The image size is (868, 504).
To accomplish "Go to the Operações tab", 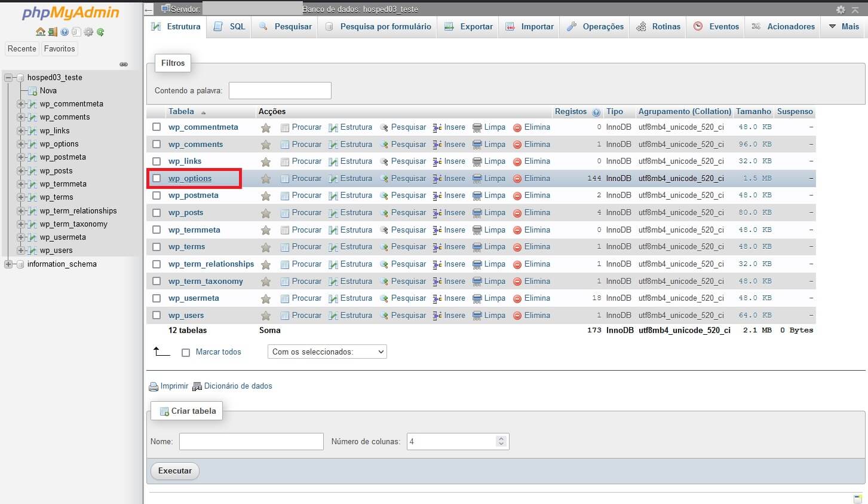I will pos(594,26).
